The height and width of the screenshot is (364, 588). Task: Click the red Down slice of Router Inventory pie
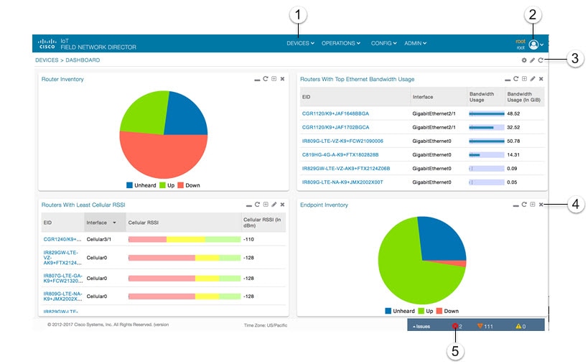pos(164,157)
